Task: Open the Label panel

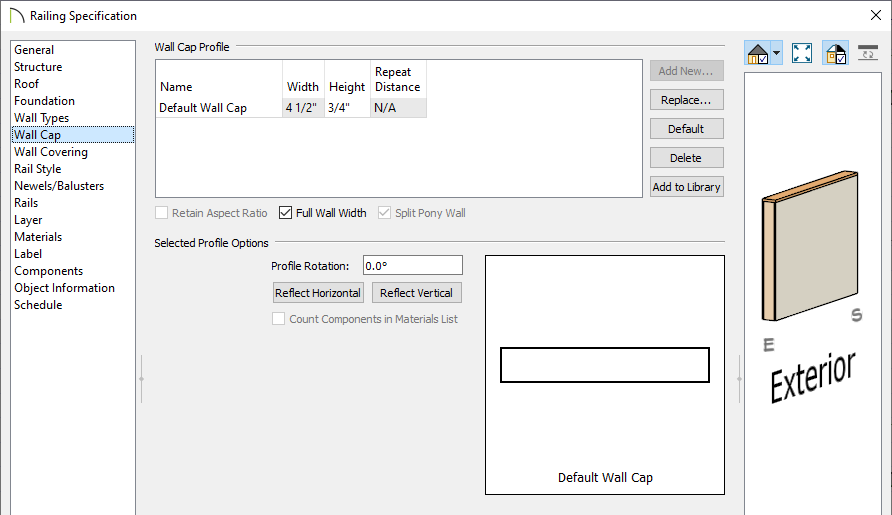Action: click(x=28, y=254)
